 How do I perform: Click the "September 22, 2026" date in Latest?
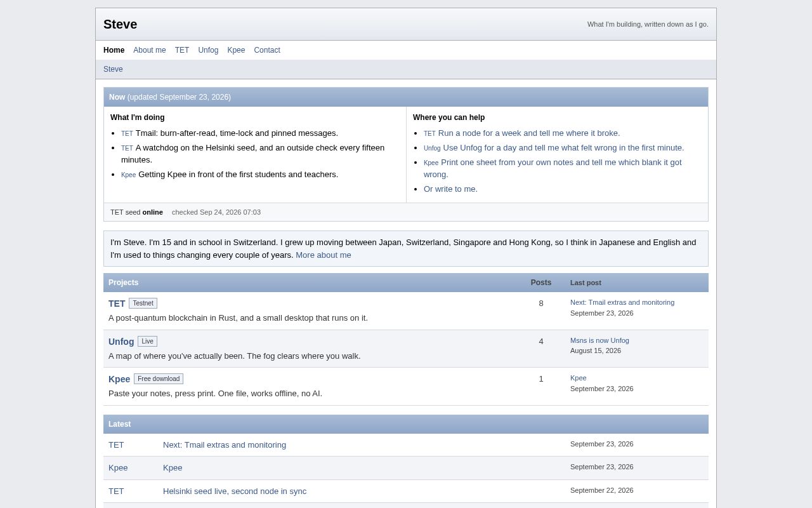pyautogui.click(x=602, y=490)
